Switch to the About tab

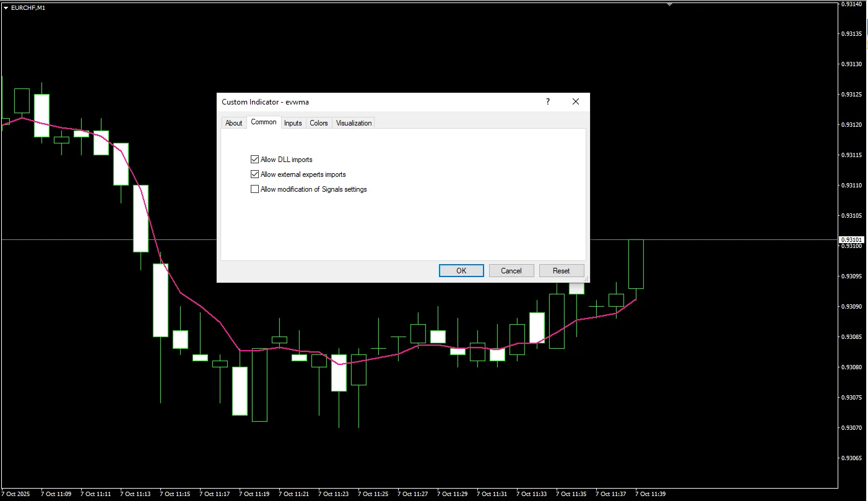(x=233, y=123)
